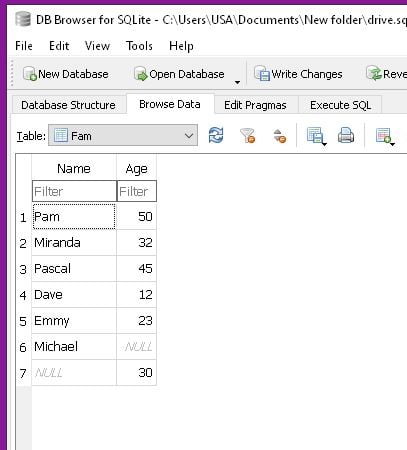Image resolution: width=407 pixels, height=450 pixels.
Task: Click the New Database toolbar button
Action: 66,74
